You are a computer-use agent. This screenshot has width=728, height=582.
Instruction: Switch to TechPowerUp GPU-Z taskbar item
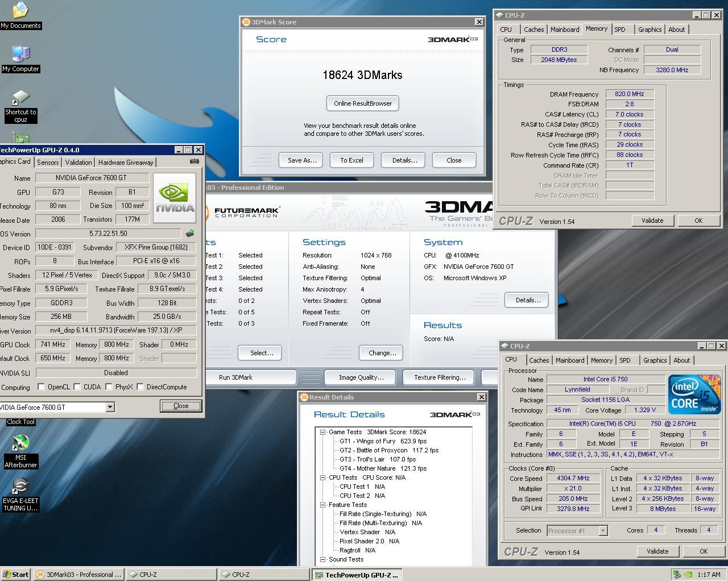(x=357, y=575)
